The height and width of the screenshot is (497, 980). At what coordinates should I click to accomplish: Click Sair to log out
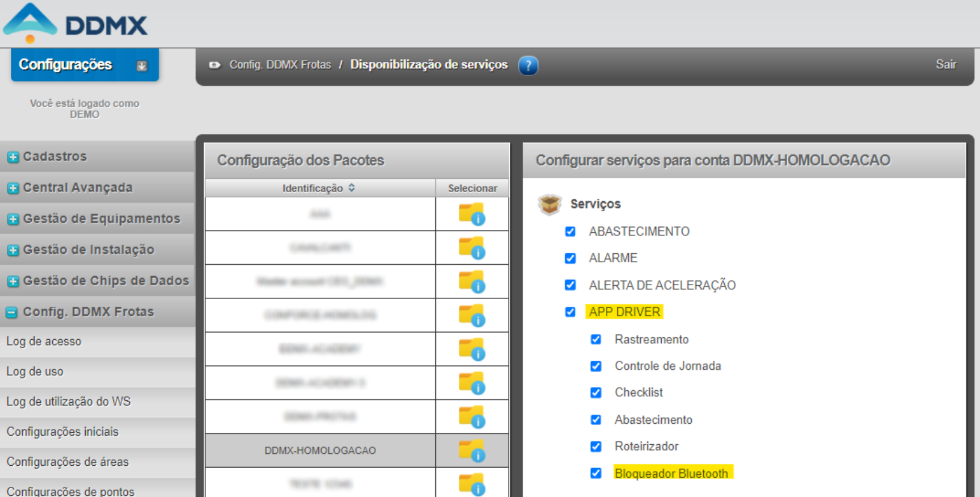coord(946,64)
